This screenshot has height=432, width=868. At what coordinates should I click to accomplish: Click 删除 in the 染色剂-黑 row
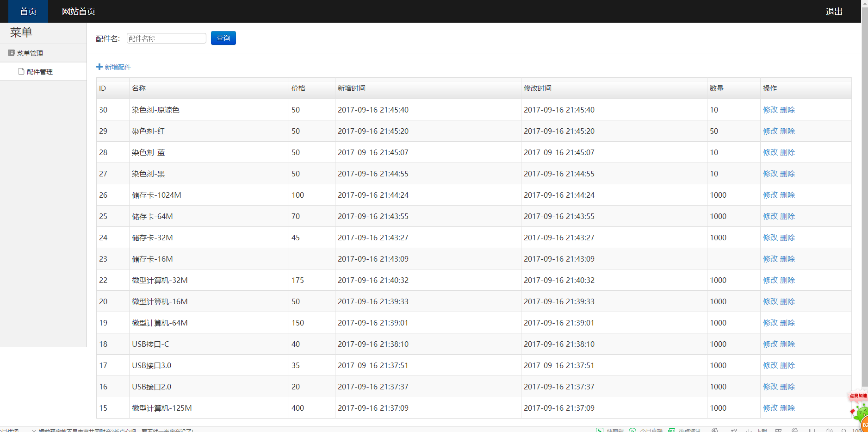pyautogui.click(x=787, y=174)
